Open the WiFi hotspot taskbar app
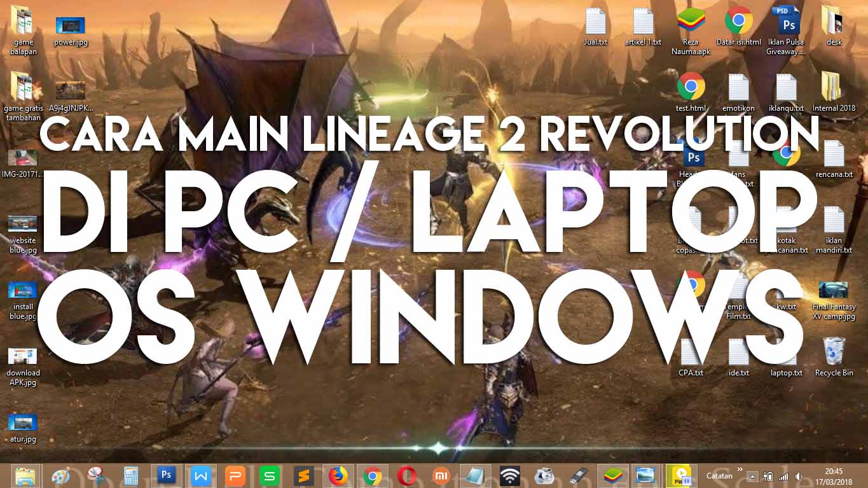 [509, 476]
